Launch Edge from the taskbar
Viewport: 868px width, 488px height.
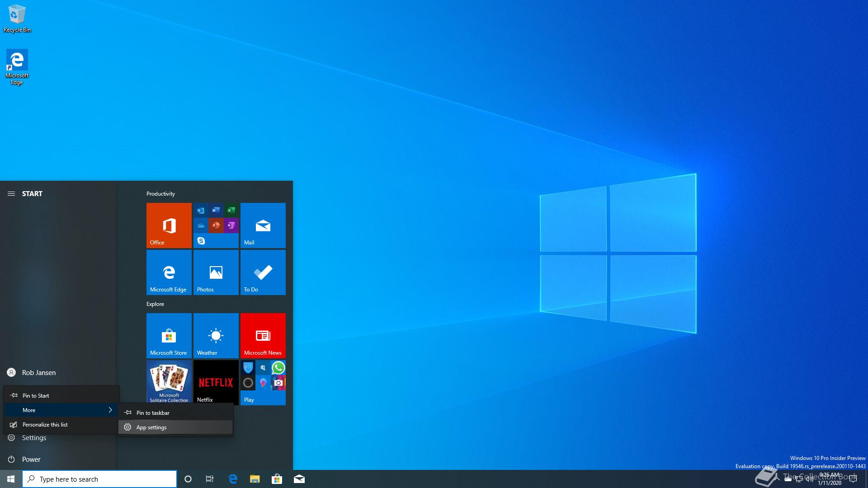point(233,479)
